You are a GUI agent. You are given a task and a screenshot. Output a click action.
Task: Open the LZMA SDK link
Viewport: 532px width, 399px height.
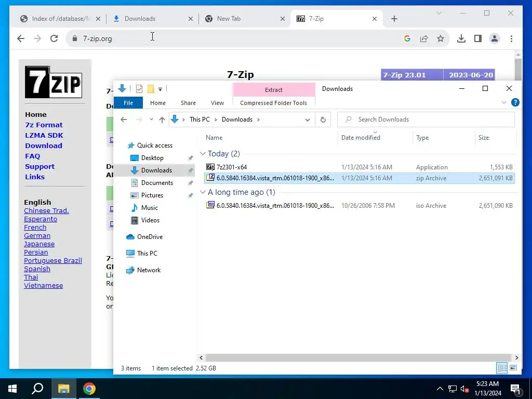tap(44, 136)
